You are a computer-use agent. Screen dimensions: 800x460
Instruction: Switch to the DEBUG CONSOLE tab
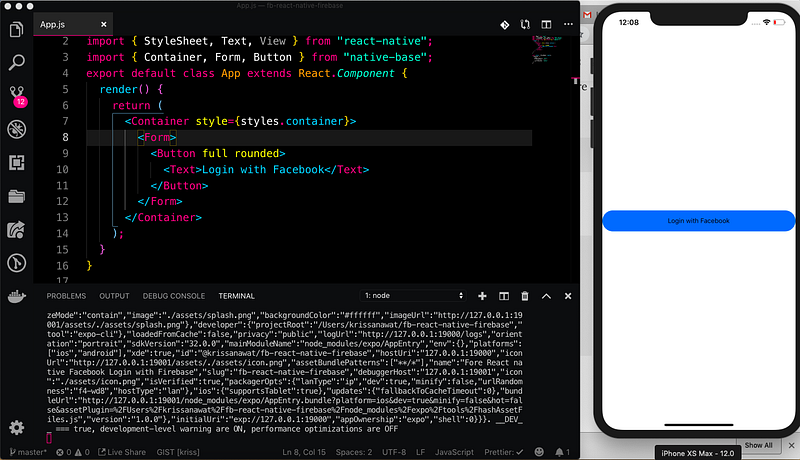point(173,296)
